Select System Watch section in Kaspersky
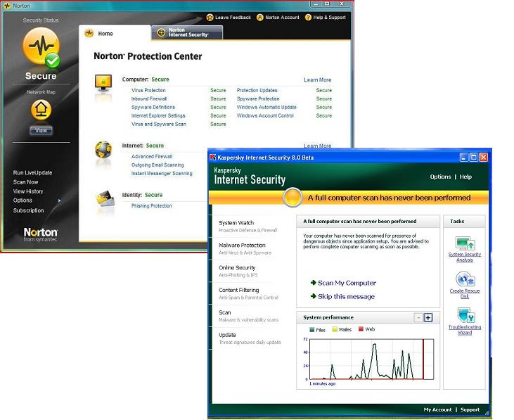Screen dimensions: 514x420 tap(248, 227)
